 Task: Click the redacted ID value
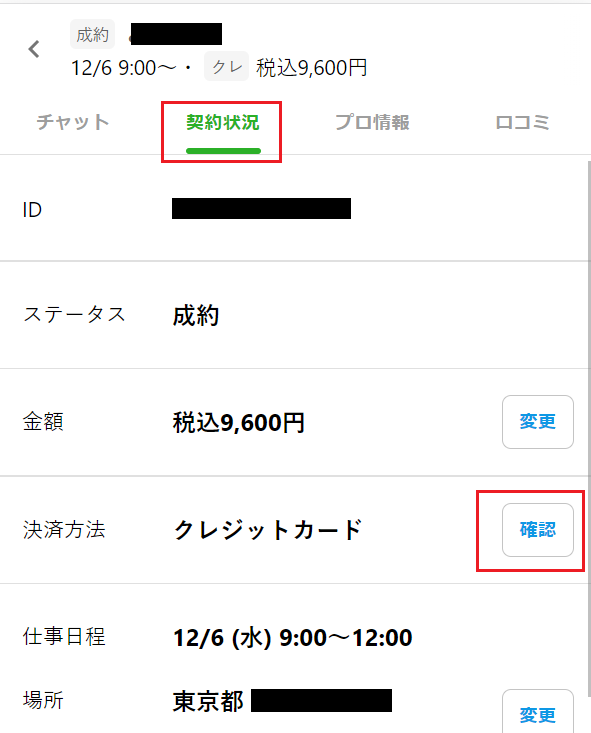tap(261, 208)
